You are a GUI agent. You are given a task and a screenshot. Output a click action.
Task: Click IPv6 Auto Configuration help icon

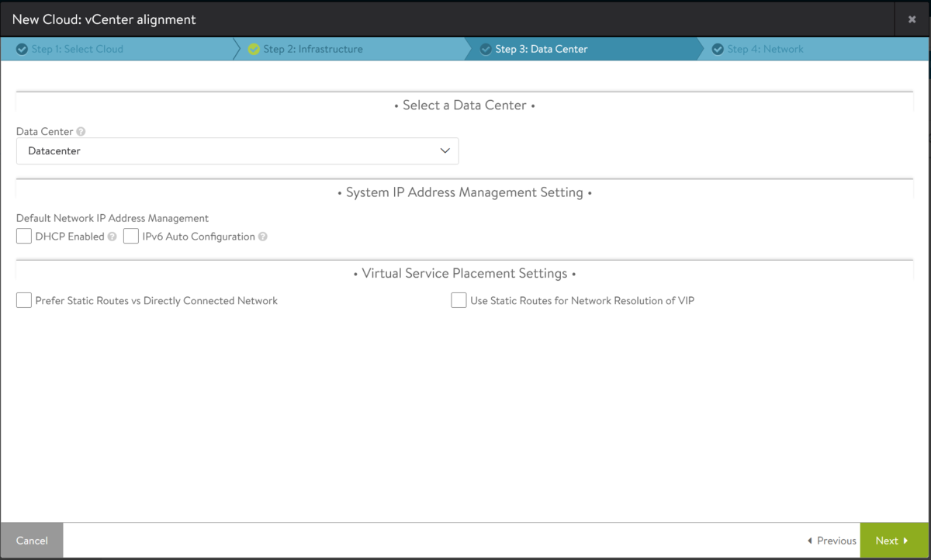click(x=263, y=237)
